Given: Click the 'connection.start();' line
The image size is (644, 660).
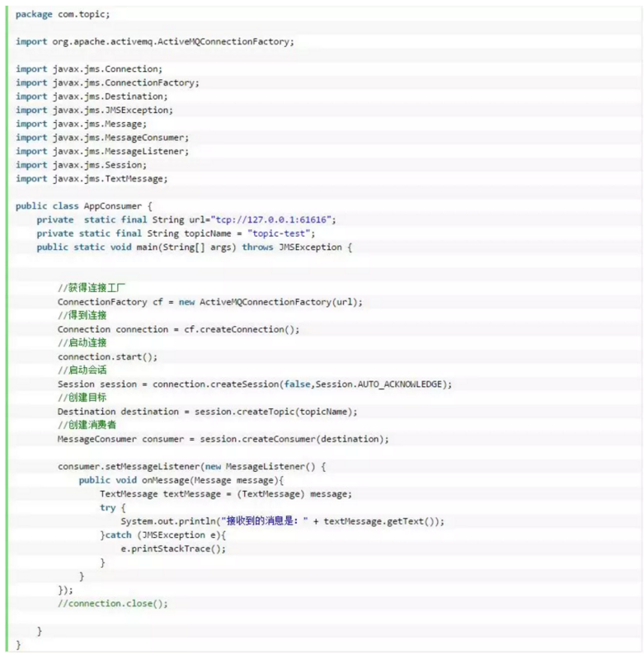Looking at the screenshot, I should pyautogui.click(x=107, y=357).
